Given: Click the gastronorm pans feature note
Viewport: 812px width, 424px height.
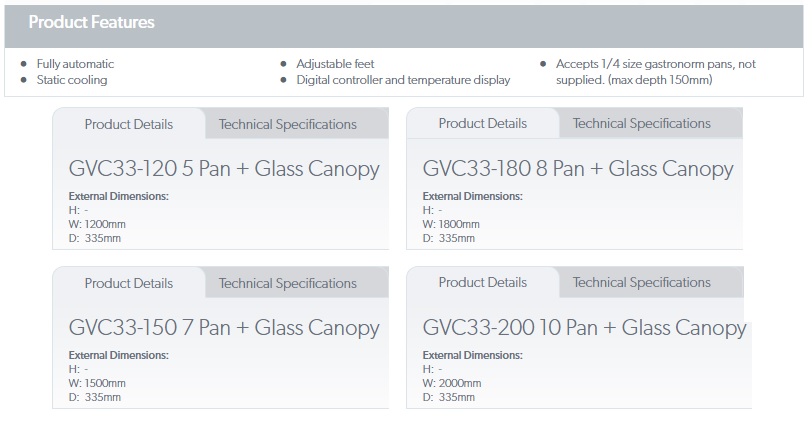Looking at the screenshot, I should coord(655,72).
